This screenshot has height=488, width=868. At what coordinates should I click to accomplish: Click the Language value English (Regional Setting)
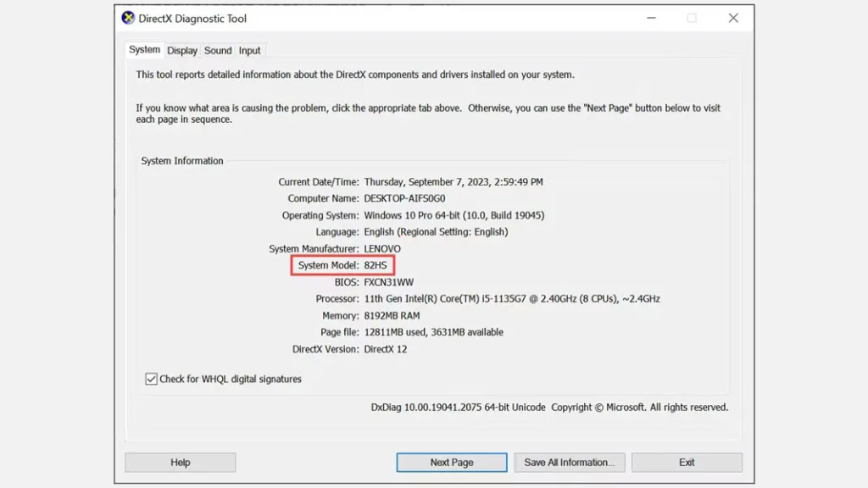(436, 232)
